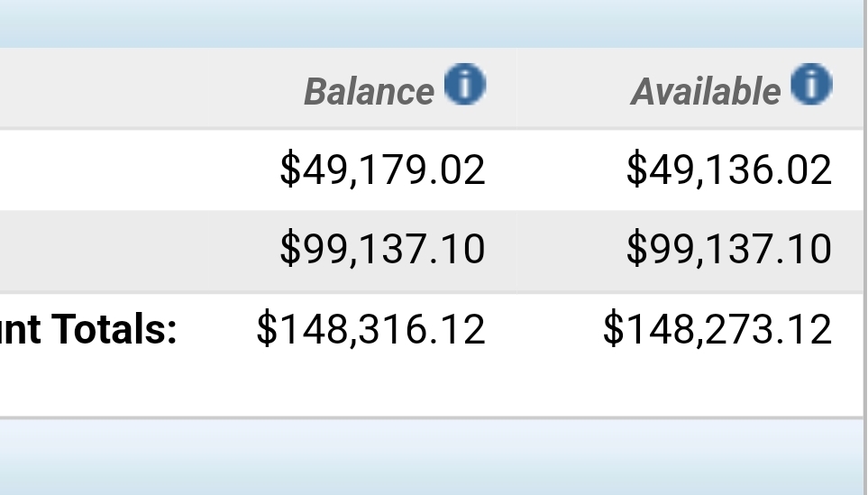Select the Balance column header

(x=369, y=91)
